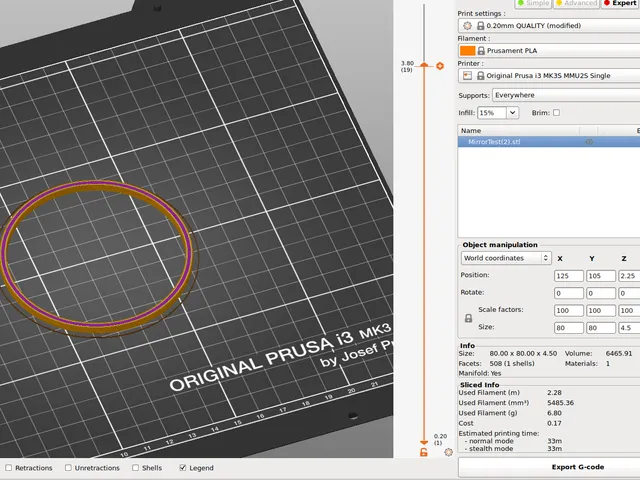Click the Used Filament (g) value 6.80
The height and width of the screenshot is (480, 640).
[x=554, y=413]
